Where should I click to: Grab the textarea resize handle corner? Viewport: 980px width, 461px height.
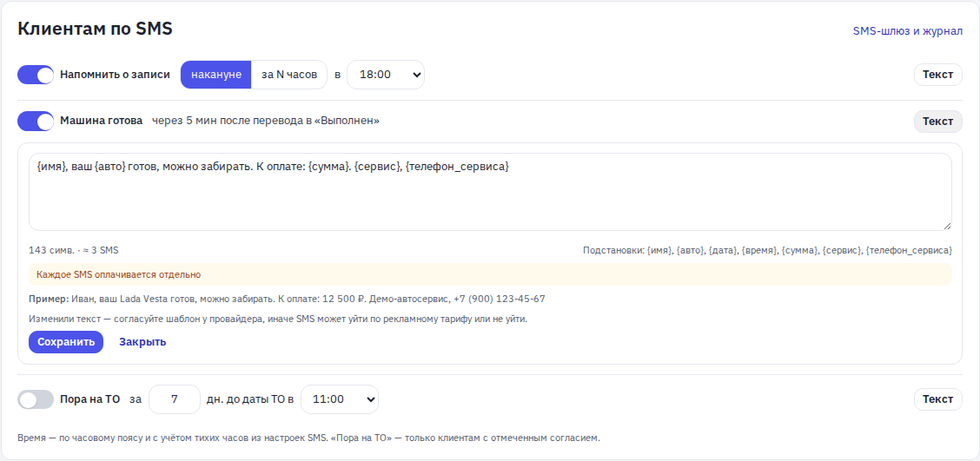[x=947, y=226]
